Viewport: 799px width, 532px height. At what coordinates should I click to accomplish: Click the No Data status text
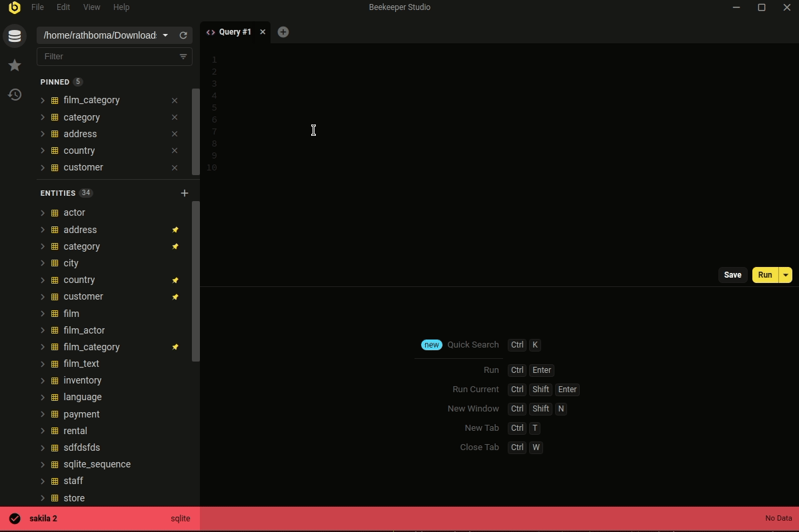[778, 518]
